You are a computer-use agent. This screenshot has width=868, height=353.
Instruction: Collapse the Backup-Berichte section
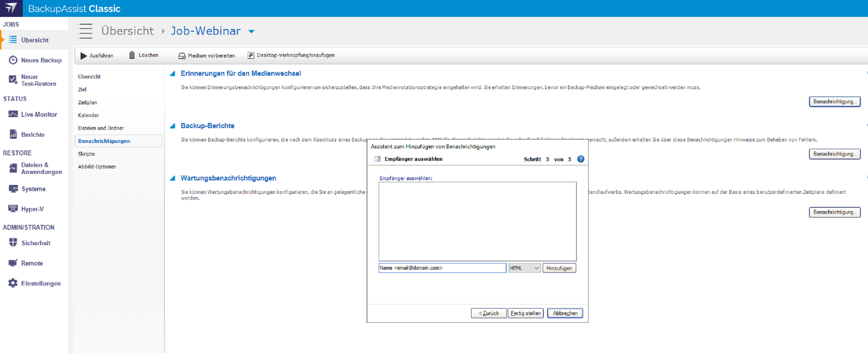[173, 126]
